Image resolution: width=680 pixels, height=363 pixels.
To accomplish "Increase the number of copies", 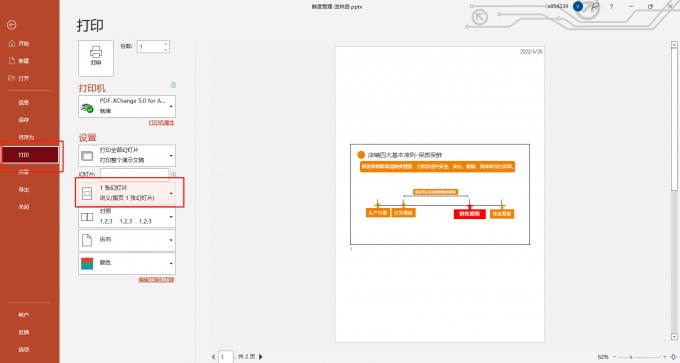I will click(166, 43).
